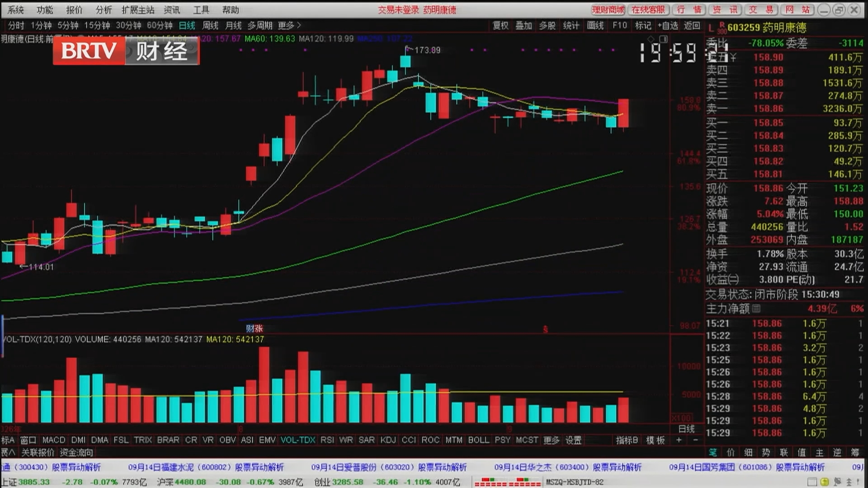The width and height of the screenshot is (868, 488).
Task: Click the small icon beside 主力净额
Action: tap(756, 308)
